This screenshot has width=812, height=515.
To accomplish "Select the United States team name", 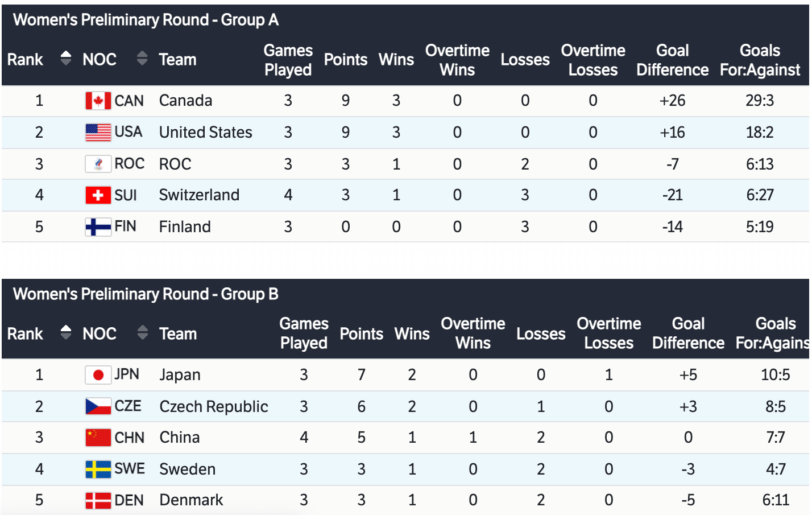I will (205, 133).
